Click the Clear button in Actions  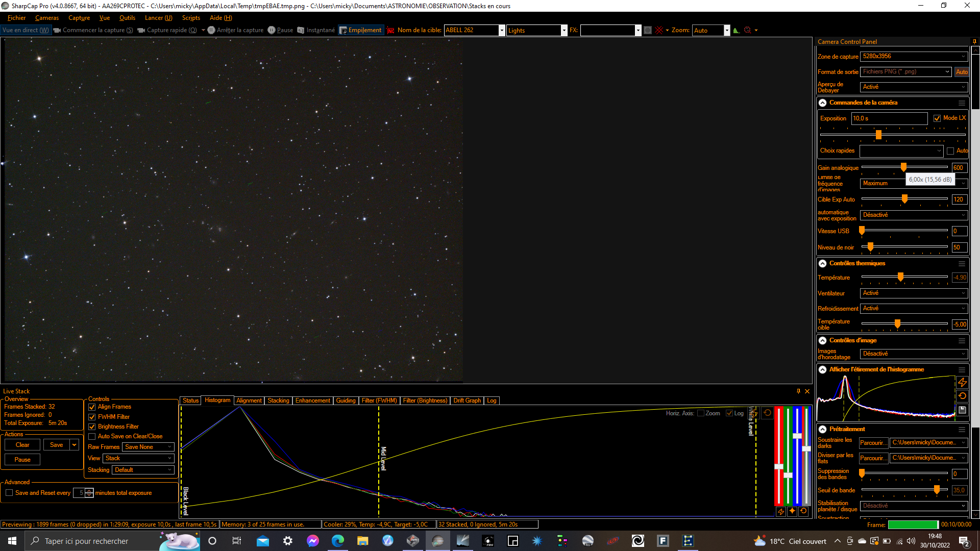click(22, 445)
